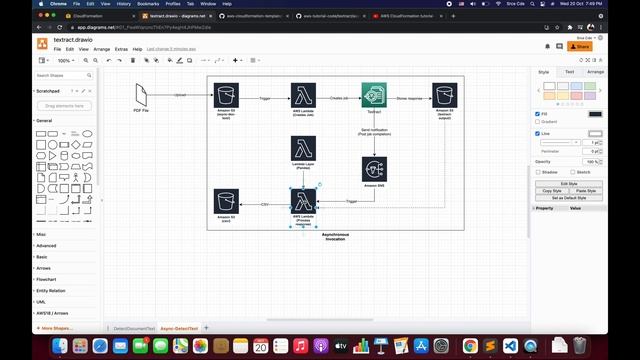Open the line pattern dropdown in Style panel
The image size is (640, 360).
point(560,143)
